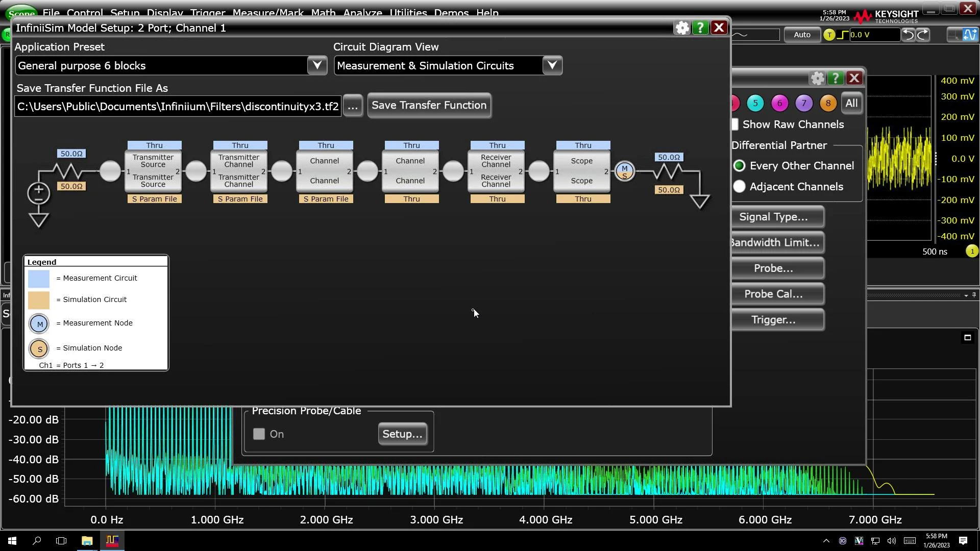Open Windows Start menu
This screenshot has height=551, width=980.
pos(12,541)
